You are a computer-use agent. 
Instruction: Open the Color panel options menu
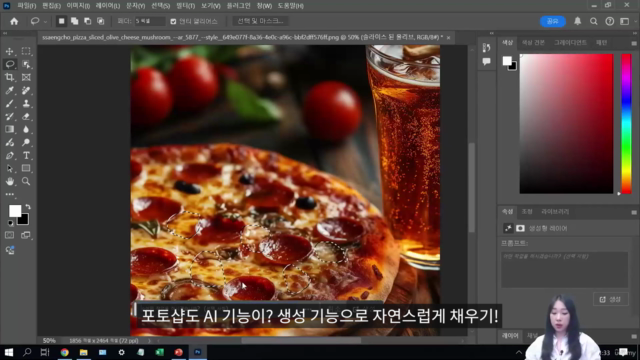point(634,43)
